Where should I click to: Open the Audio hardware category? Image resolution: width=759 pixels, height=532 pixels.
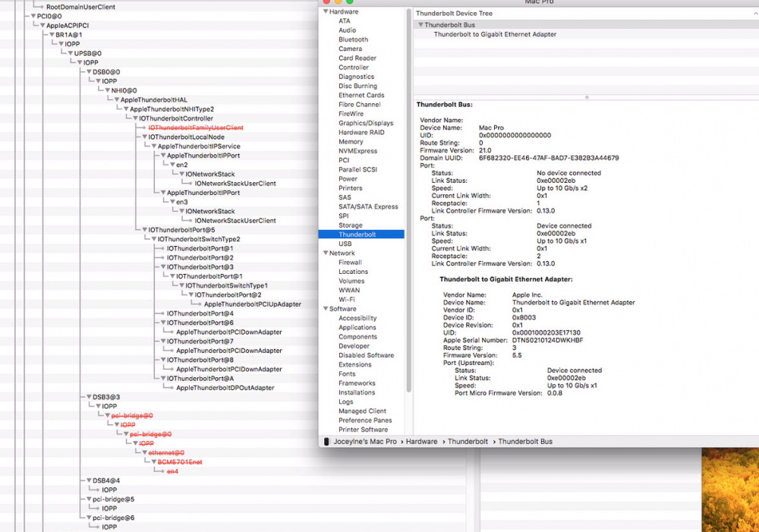[x=347, y=30]
